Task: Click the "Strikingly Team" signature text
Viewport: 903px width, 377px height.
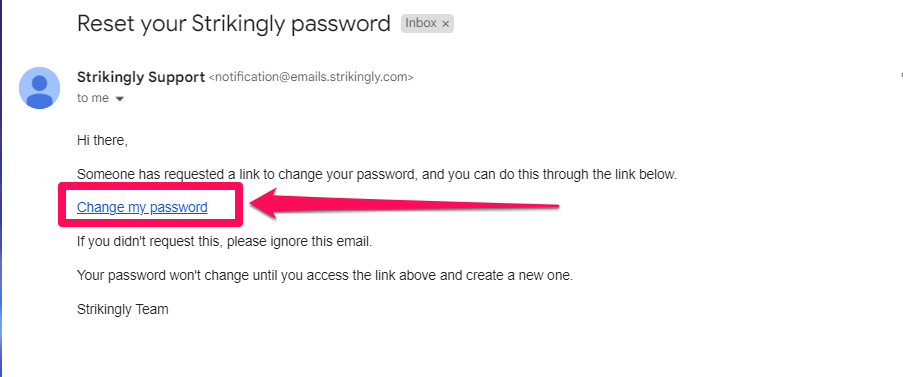Action: [x=123, y=310]
